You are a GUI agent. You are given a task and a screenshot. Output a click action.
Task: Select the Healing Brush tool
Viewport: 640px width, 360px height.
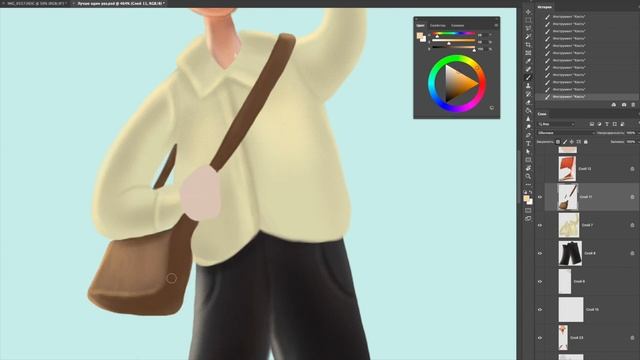tap(528, 69)
